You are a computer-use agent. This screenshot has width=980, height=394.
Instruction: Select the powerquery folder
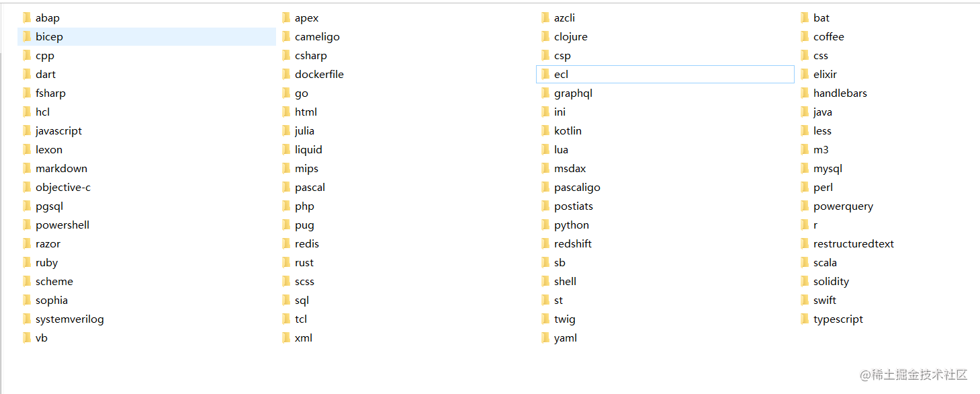point(842,206)
